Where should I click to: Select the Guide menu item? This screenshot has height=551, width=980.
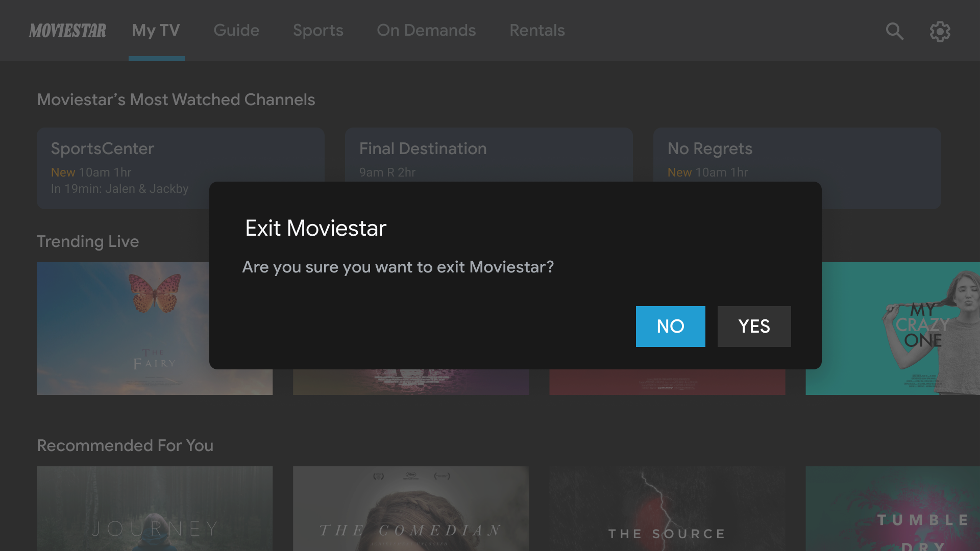point(236,30)
